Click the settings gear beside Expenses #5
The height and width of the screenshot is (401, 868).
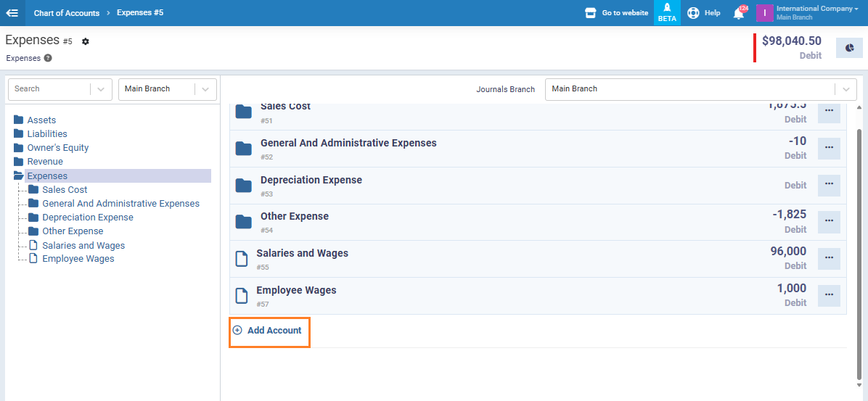(x=86, y=42)
